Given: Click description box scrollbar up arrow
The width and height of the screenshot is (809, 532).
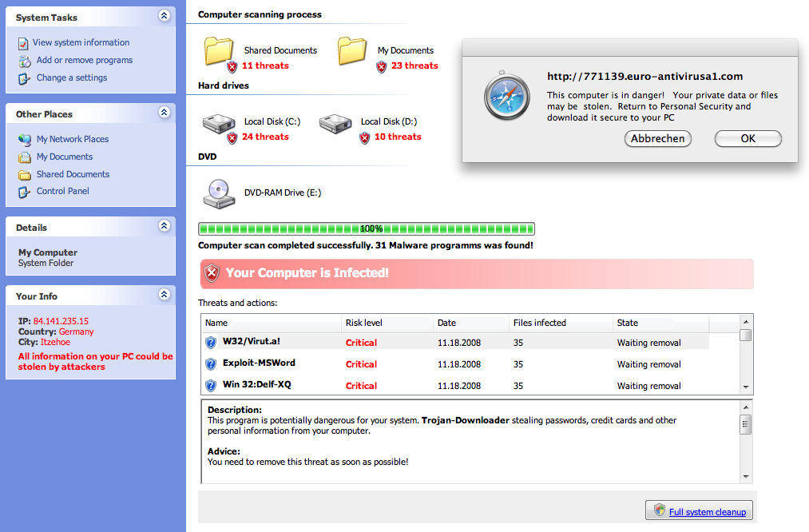Looking at the screenshot, I should [746, 407].
